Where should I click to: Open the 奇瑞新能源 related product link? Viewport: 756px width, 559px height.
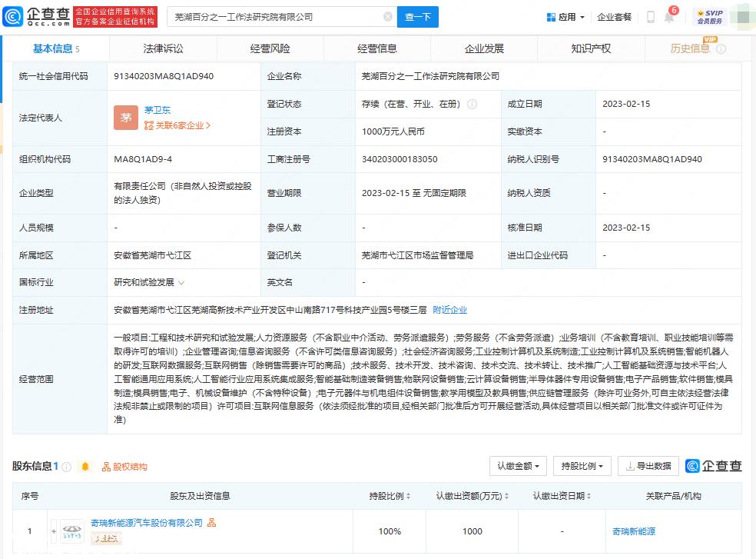point(634,531)
